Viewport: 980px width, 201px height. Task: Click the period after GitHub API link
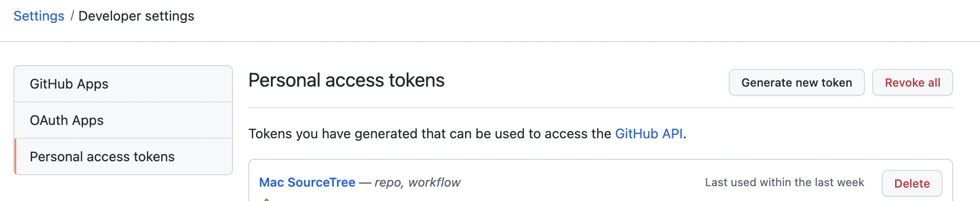pyautogui.click(x=685, y=135)
